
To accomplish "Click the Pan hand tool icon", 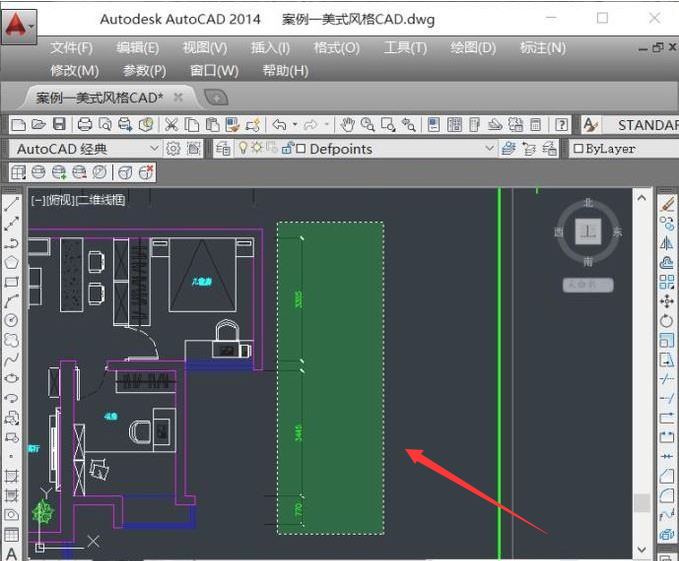I will coord(347,125).
